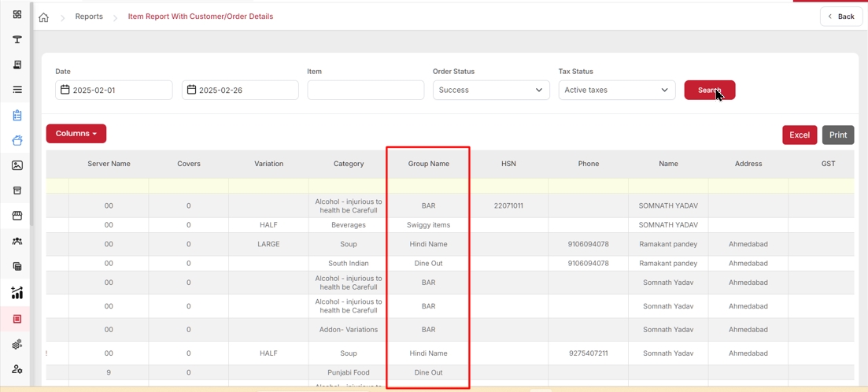The image size is (868, 392).
Task: Open the customers group icon in sidebar
Action: tap(17, 241)
